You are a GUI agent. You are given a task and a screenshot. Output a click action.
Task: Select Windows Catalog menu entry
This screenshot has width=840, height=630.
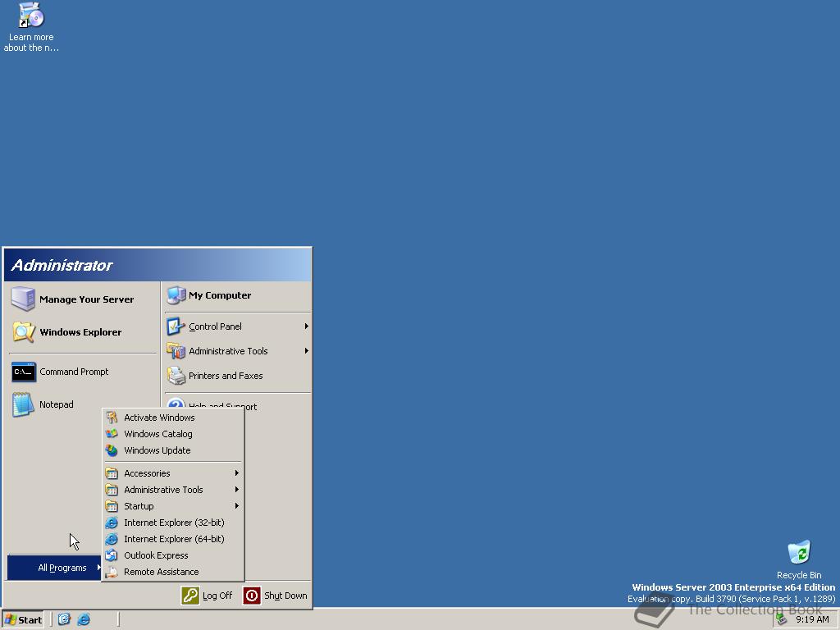[173, 434]
